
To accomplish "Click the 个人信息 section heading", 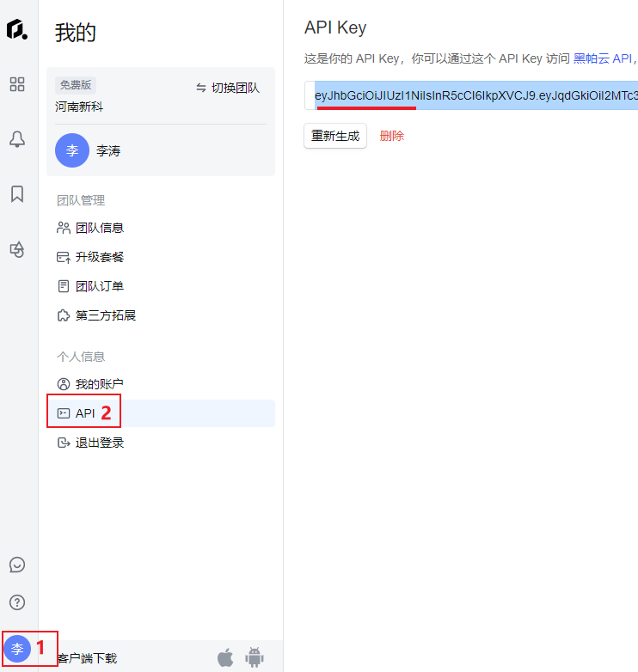I will point(81,357).
